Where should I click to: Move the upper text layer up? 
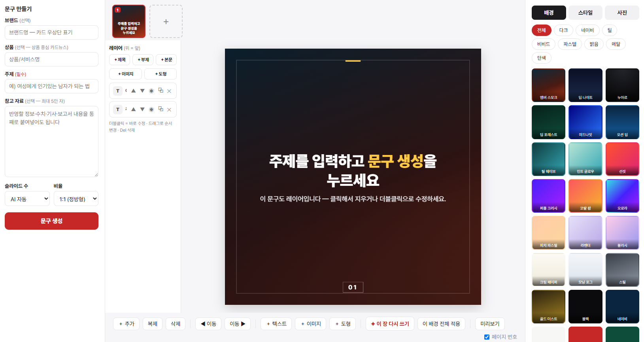134,91
